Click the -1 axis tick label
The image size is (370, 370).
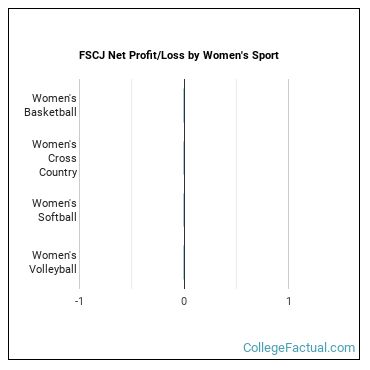pos(79,301)
